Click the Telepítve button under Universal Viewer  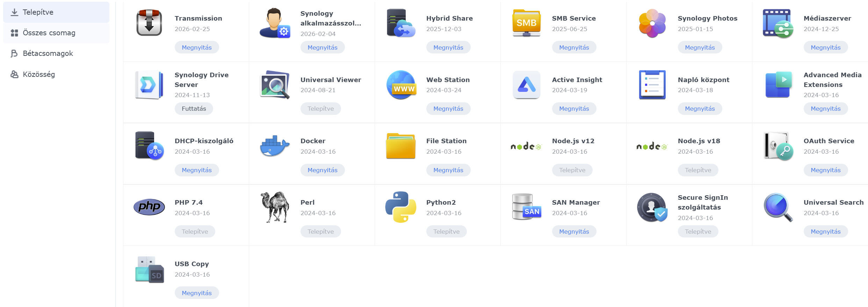pyautogui.click(x=321, y=109)
